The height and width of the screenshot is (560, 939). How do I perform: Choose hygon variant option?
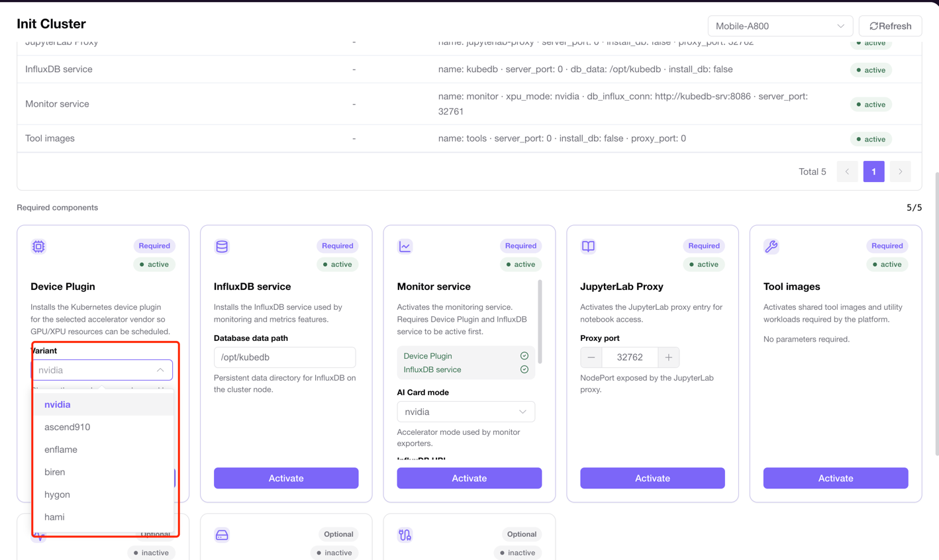[103, 494]
